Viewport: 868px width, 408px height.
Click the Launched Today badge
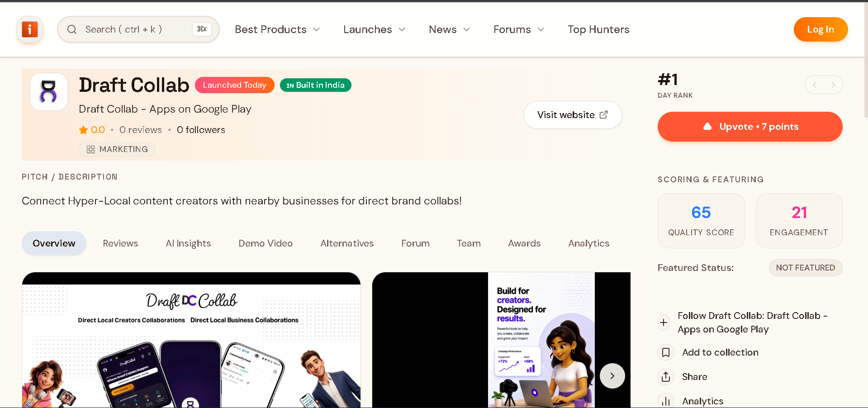point(234,85)
